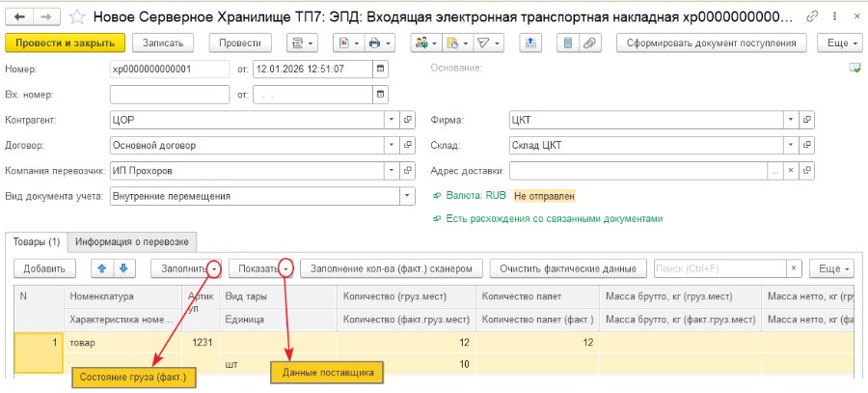The height and width of the screenshot is (393, 868).
Task: Open the paper plane send menu
Action: (488, 42)
